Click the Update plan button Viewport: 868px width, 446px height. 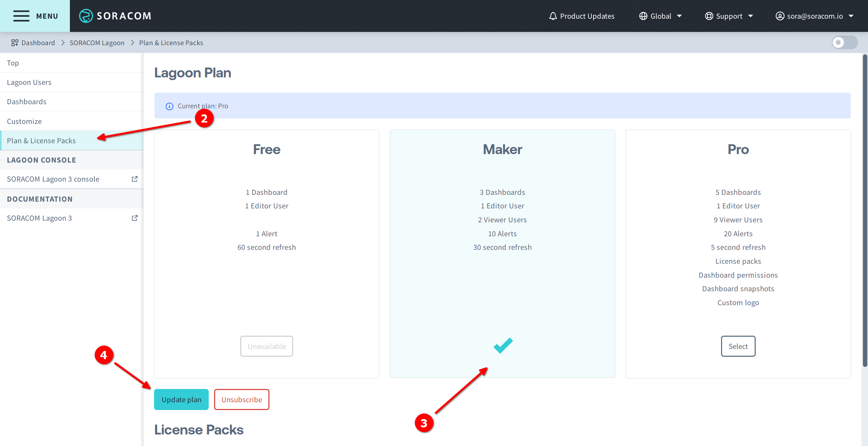pyautogui.click(x=181, y=399)
